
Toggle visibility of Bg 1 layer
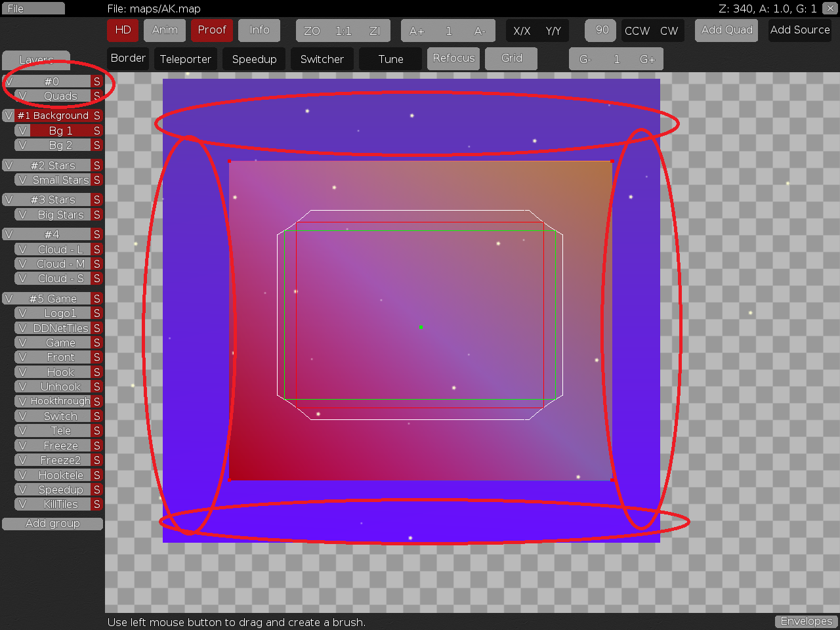click(x=22, y=131)
